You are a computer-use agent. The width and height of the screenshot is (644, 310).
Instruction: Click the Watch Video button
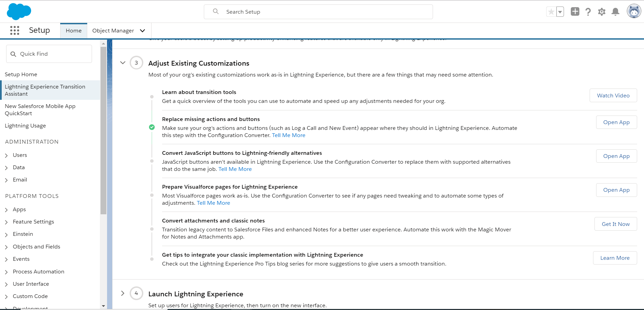[x=613, y=95]
